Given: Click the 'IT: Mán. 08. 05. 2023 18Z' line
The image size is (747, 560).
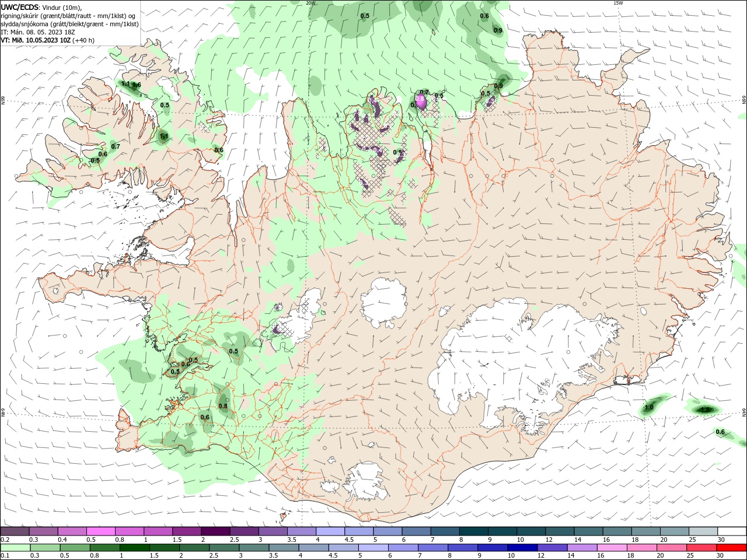Looking at the screenshot, I should 38,32.
